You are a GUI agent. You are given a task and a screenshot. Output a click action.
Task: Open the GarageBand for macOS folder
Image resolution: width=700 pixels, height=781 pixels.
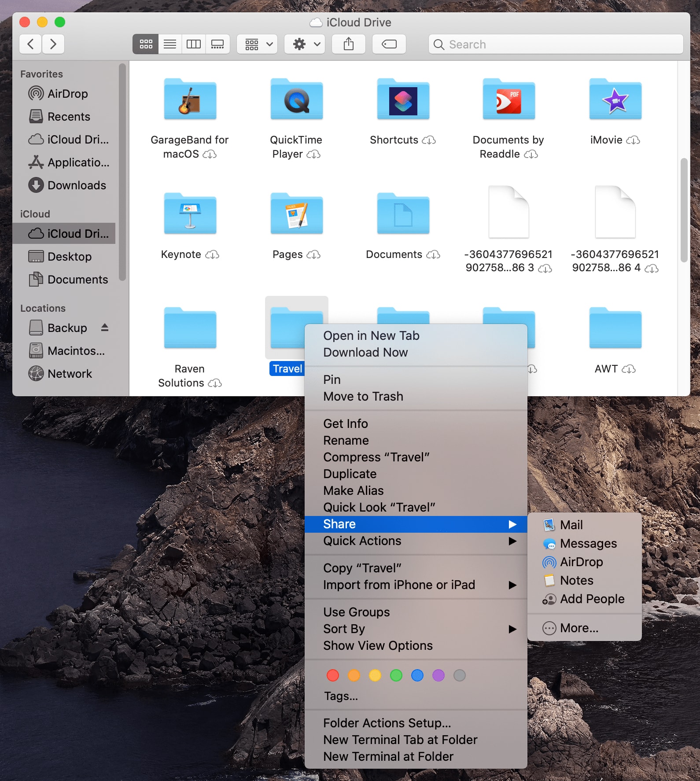pos(190,100)
